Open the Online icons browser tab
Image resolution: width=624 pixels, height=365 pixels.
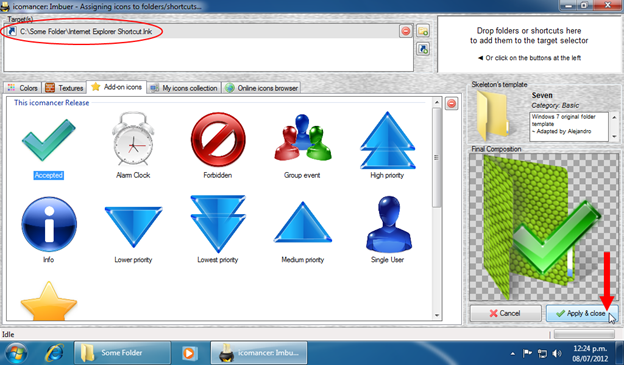261,88
